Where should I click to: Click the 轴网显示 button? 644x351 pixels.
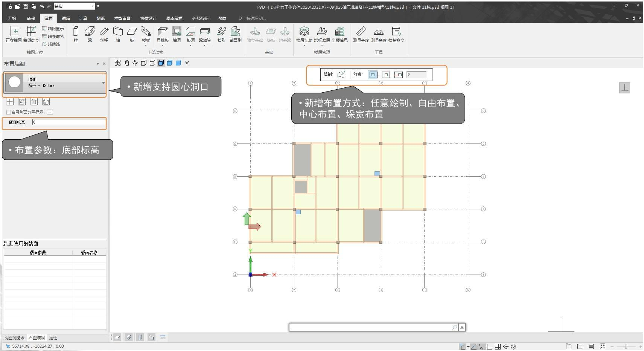[53, 29]
